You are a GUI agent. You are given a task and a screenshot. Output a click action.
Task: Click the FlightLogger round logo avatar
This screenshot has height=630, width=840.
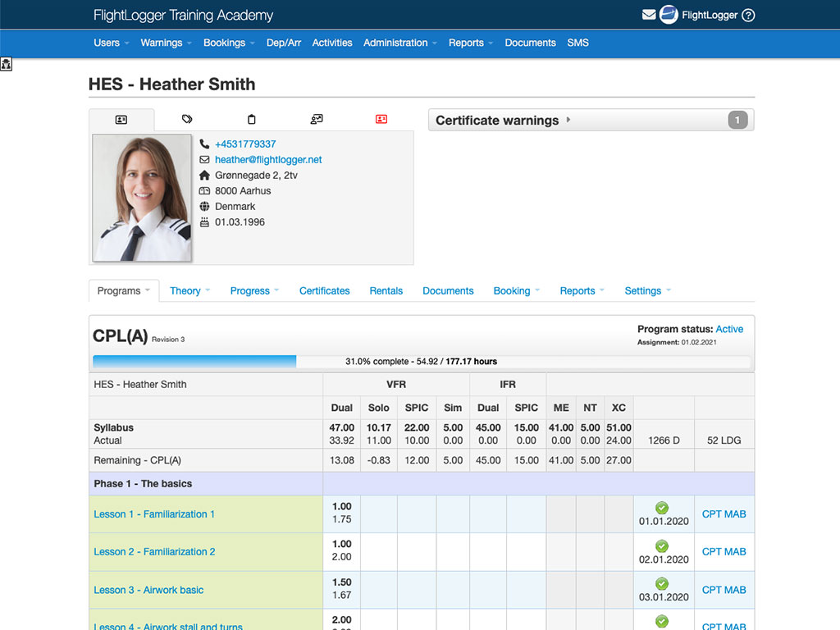coord(669,15)
